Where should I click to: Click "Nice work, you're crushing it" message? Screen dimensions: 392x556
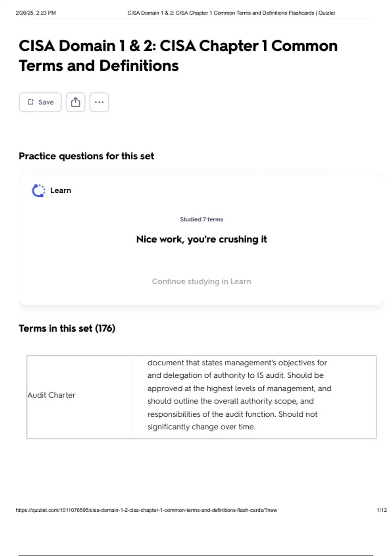201,239
